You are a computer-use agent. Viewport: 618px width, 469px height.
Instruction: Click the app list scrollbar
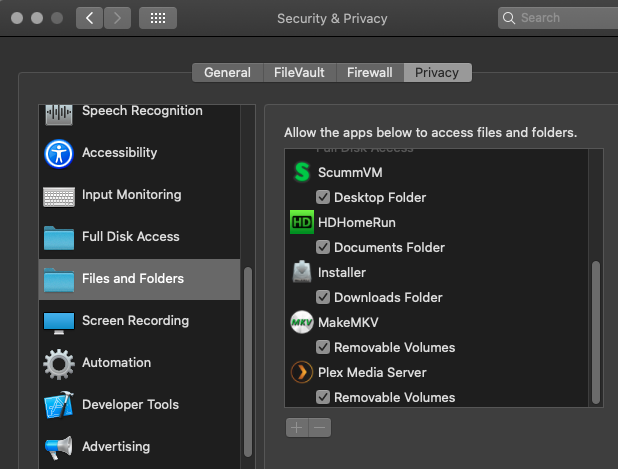pyautogui.click(x=597, y=332)
